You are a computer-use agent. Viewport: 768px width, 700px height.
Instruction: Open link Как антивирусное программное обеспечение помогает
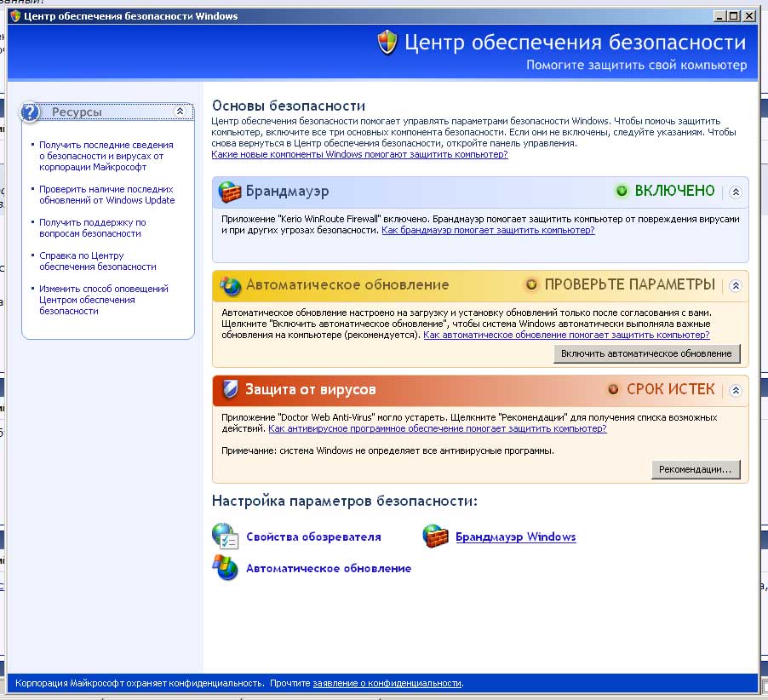point(438,428)
